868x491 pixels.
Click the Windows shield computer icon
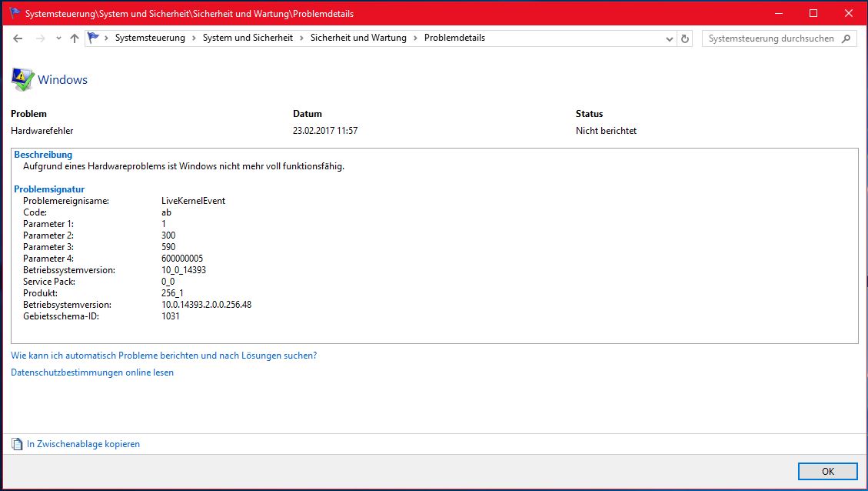tap(23, 80)
